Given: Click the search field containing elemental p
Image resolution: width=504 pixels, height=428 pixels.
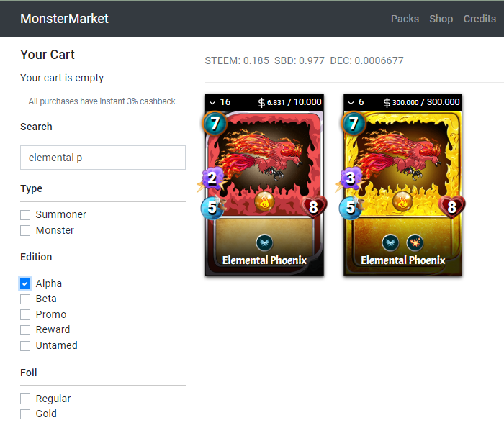Looking at the screenshot, I should (x=103, y=158).
